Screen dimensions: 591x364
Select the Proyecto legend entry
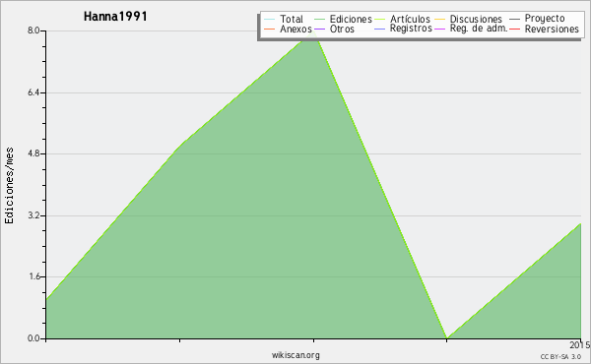pyautogui.click(x=537, y=19)
